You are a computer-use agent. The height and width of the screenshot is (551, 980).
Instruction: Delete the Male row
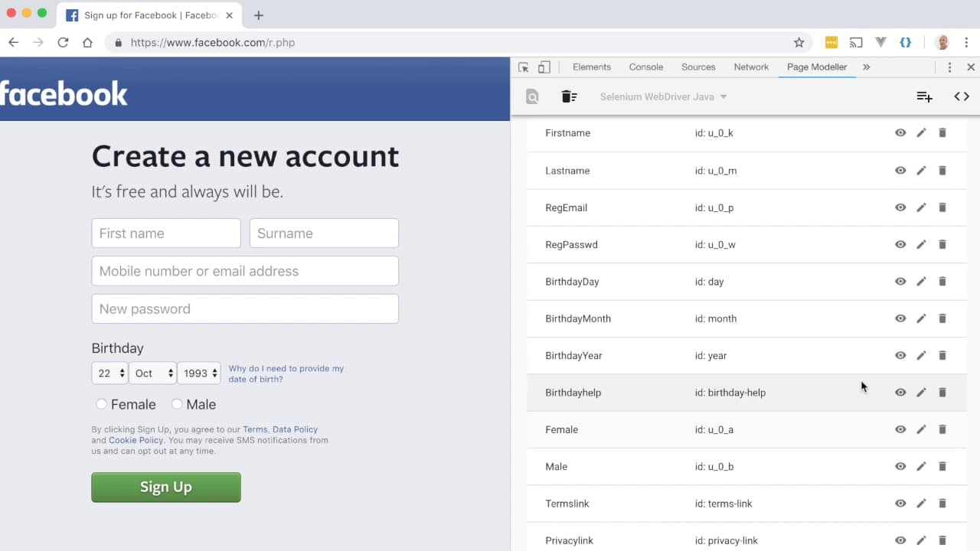pyautogui.click(x=942, y=466)
